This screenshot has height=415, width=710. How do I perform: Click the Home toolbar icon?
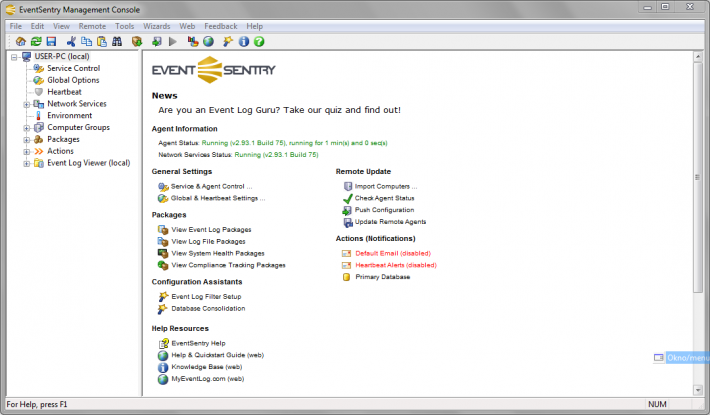pos(20,42)
